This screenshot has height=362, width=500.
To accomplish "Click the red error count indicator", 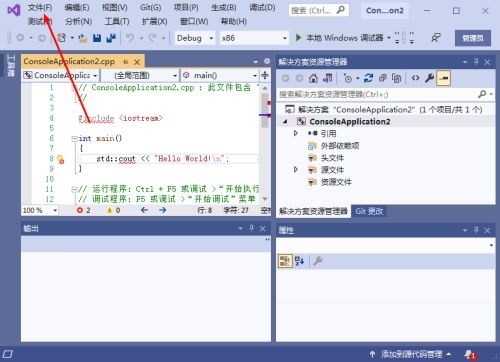I will click(x=83, y=210).
